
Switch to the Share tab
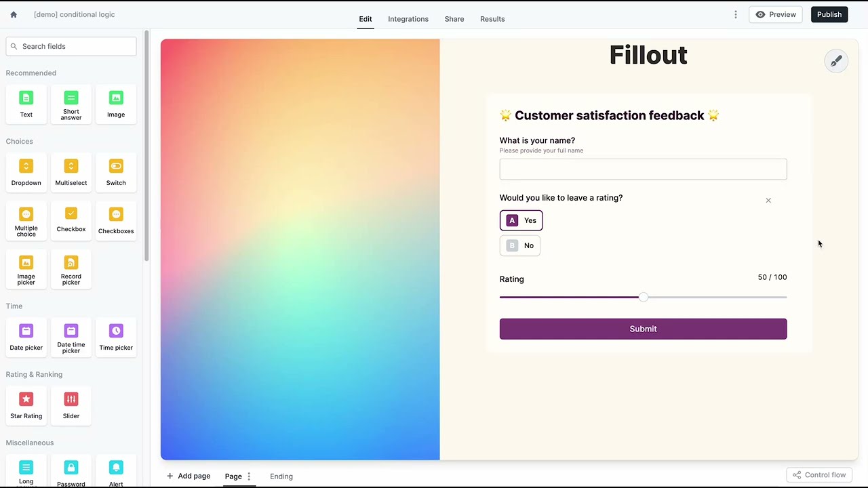(x=454, y=19)
